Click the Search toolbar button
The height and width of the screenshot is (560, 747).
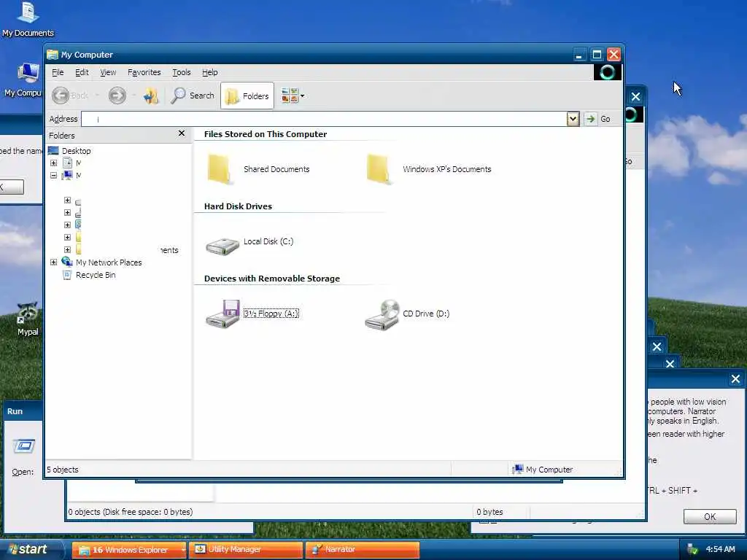193,96
